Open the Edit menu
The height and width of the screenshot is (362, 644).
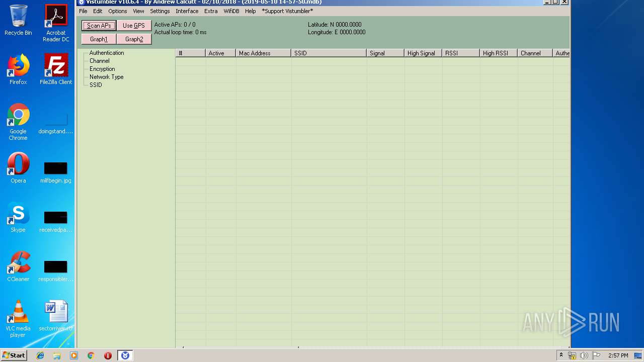(x=98, y=11)
